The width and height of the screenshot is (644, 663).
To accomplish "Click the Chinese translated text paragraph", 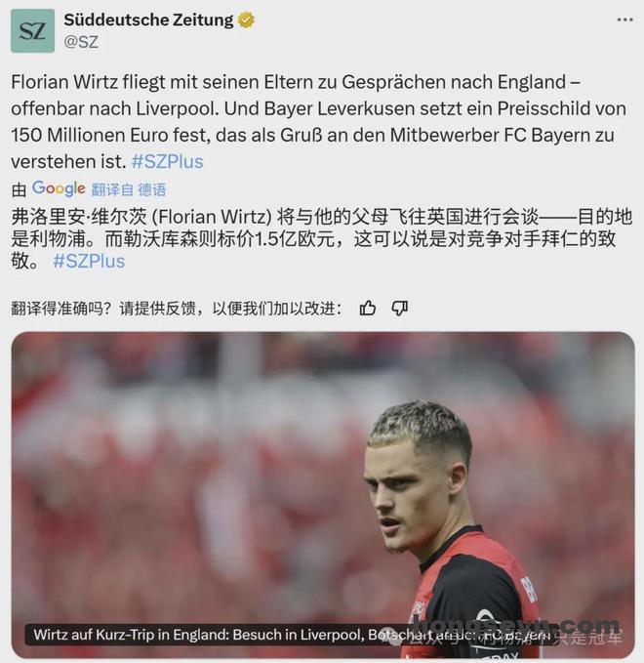I will coord(322,239).
